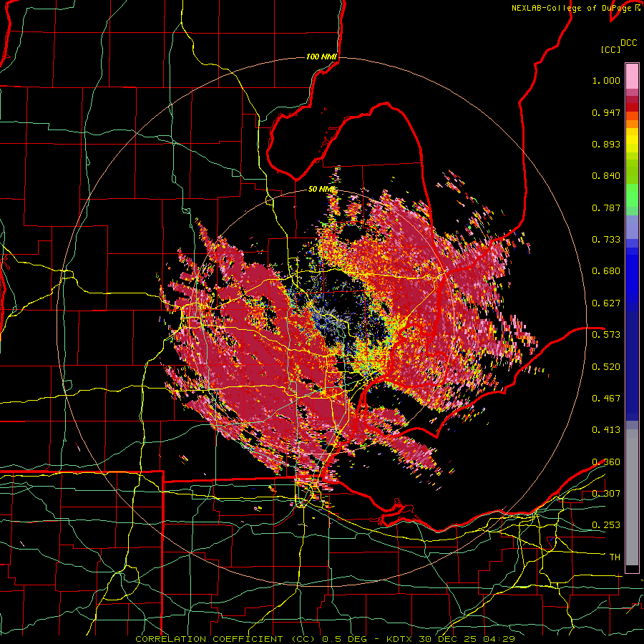Click the 0.627 scale value
This screenshot has height=644, width=644.
(606, 303)
